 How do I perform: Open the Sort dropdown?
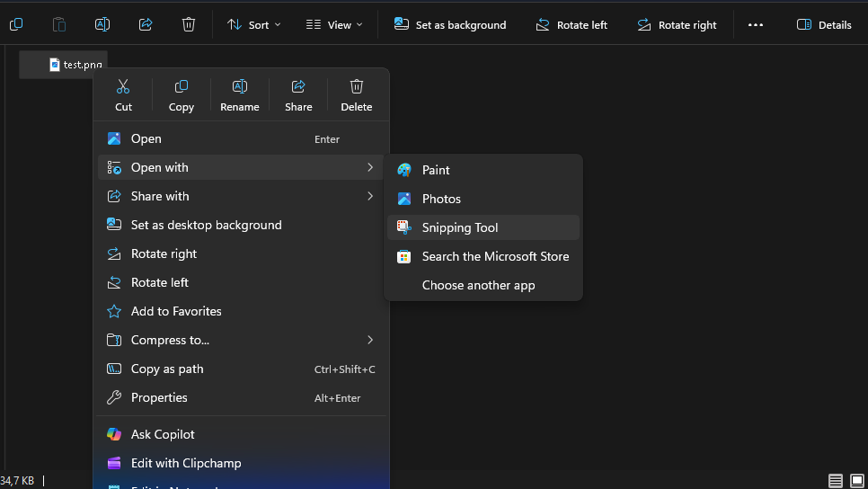tap(253, 24)
